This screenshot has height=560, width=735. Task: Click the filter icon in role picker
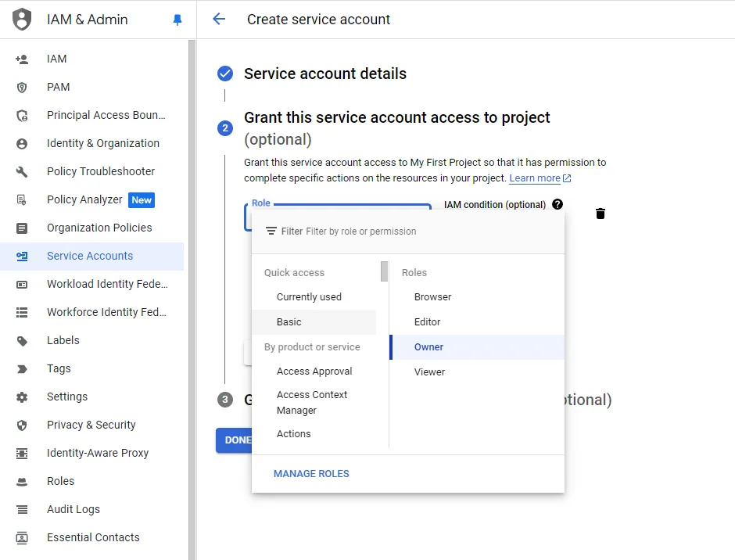tap(271, 232)
